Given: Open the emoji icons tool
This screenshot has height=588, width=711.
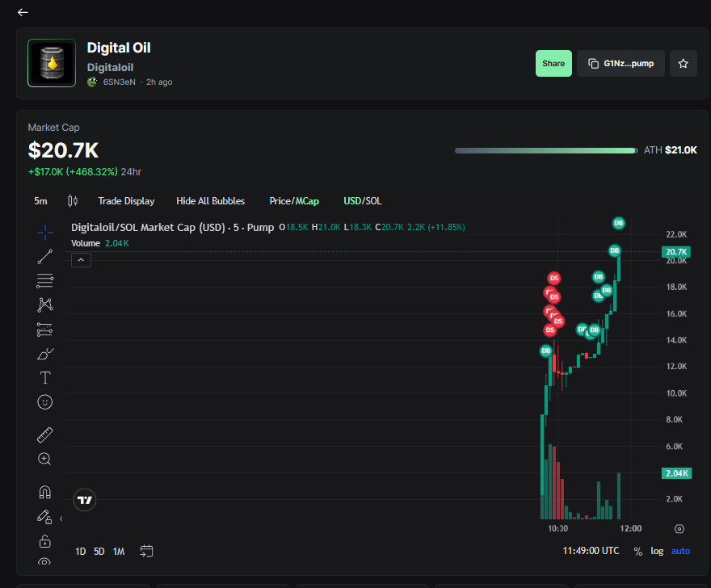Looking at the screenshot, I should click(45, 402).
